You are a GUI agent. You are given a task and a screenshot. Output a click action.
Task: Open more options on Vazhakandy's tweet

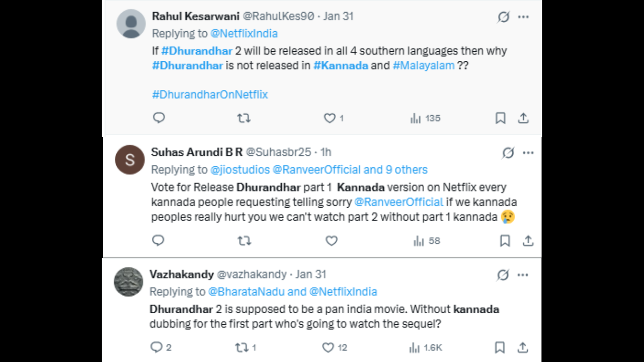coord(523,275)
